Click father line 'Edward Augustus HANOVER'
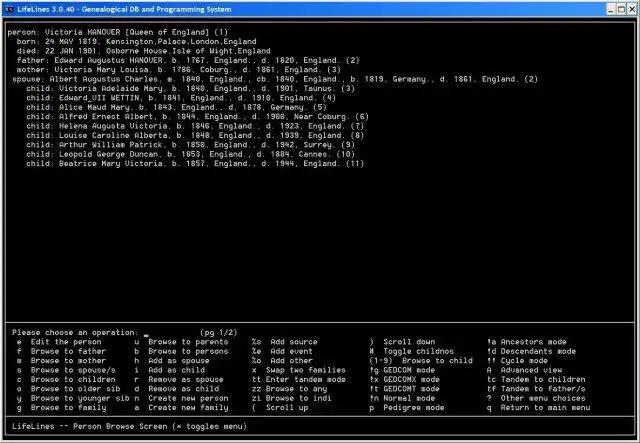The height and width of the screenshot is (443, 640). (188, 60)
